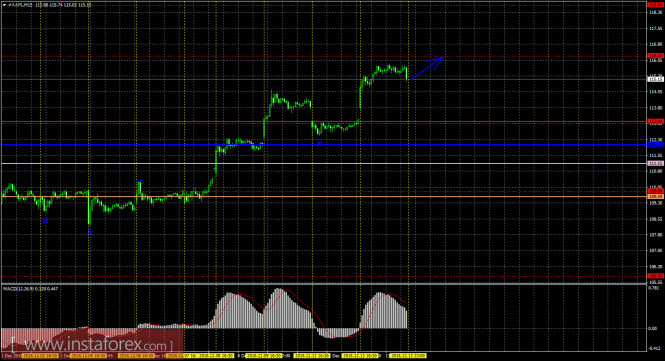Image resolution: width=665 pixels, height=361 pixels.
Task: Click the red price label at the top of the scale
Action: tap(656, 5)
